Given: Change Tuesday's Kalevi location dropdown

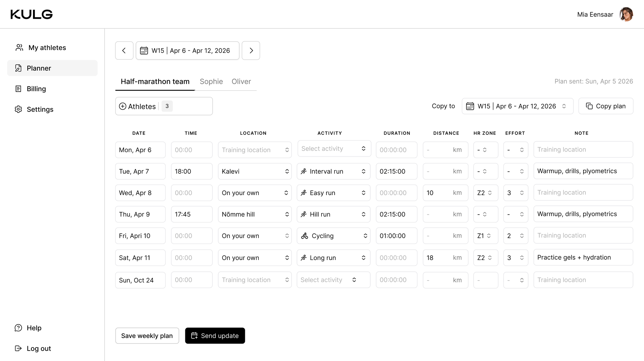Looking at the screenshot, I should (255, 171).
